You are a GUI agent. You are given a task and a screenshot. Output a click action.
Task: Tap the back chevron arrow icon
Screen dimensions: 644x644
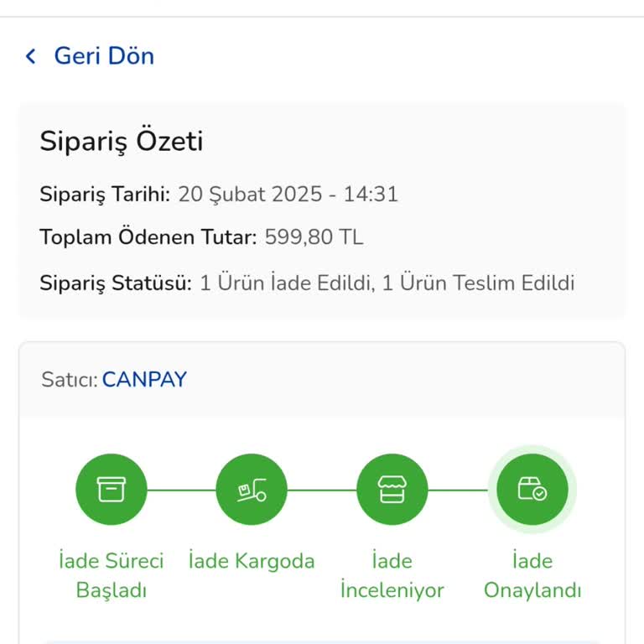(31, 56)
